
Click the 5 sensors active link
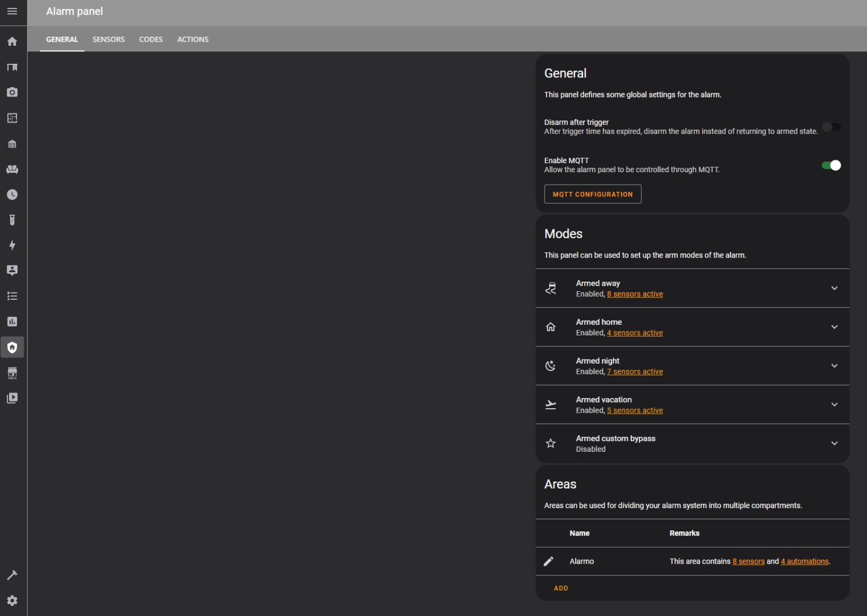click(635, 410)
